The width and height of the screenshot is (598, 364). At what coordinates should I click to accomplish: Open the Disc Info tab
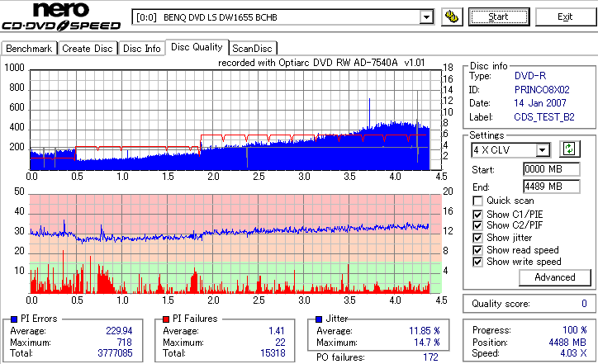click(x=142, y=49)
